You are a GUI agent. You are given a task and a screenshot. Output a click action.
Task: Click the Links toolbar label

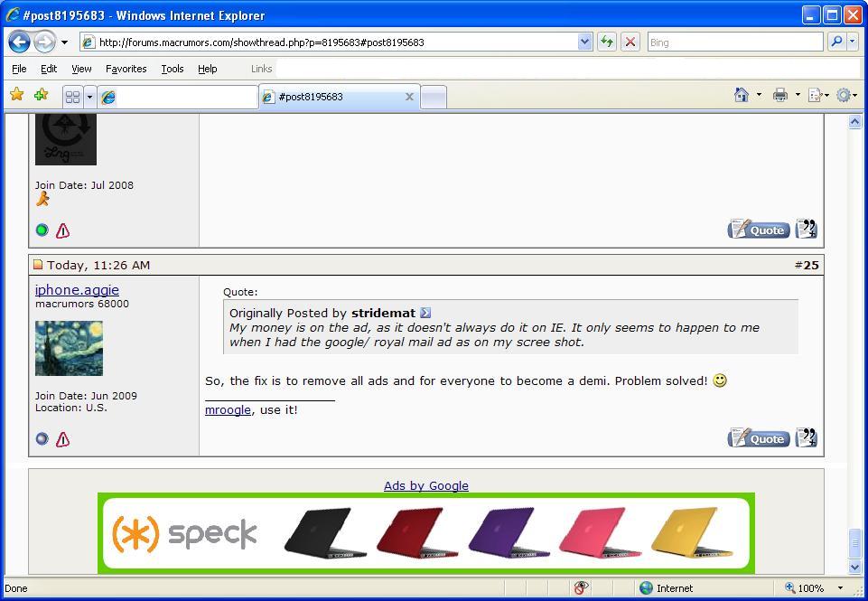261,69
